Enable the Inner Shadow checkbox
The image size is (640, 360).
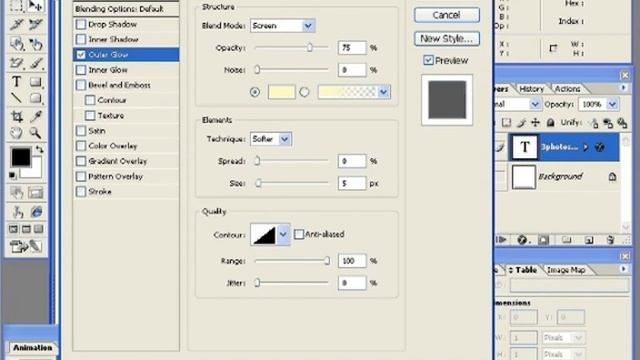(x=81, y=40)
